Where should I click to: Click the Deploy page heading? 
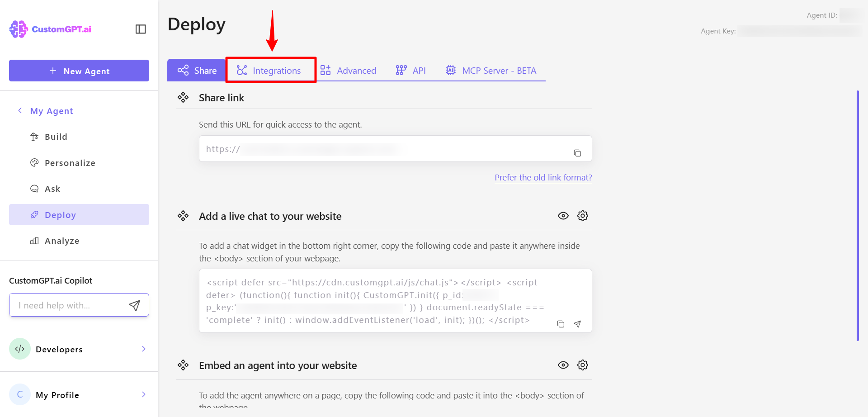[x=197, y=24]
